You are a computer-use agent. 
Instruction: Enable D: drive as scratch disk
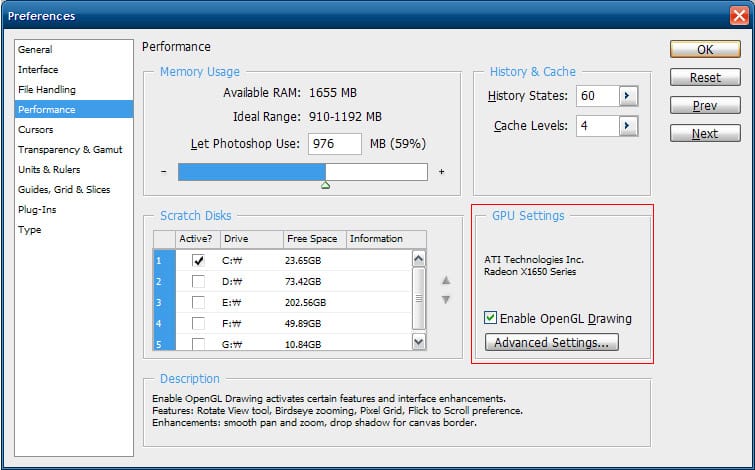198,281
